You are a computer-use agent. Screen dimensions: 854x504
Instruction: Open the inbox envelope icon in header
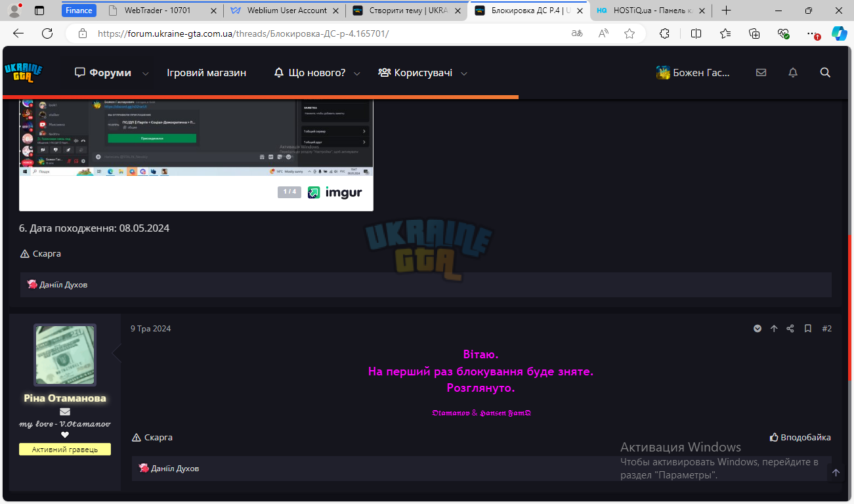coord(761,73)
